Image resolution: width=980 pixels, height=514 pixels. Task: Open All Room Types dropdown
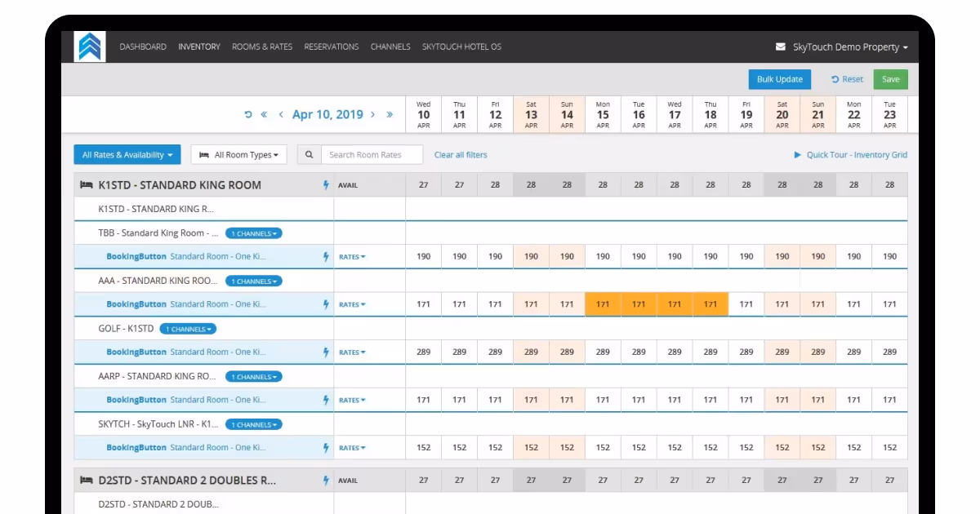(238, 155)
